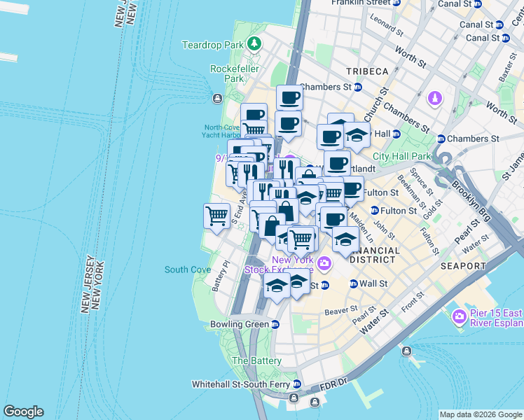This screenshot has height=420, width=524.
Task: Select the purple monument pin near Chambers St
Action: click(435, 99)
